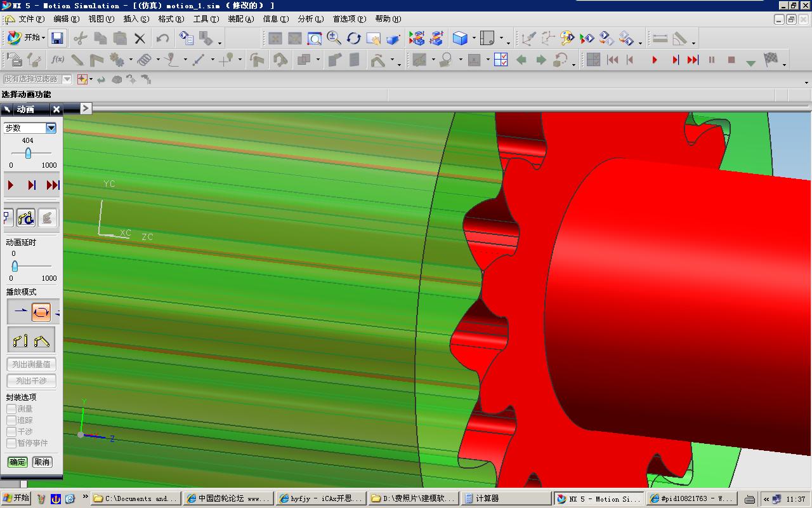Screen dimensions: 812x508
Task: Click the hyfjy - iCAx taskbar window
Action: click(x=321, y=499)
